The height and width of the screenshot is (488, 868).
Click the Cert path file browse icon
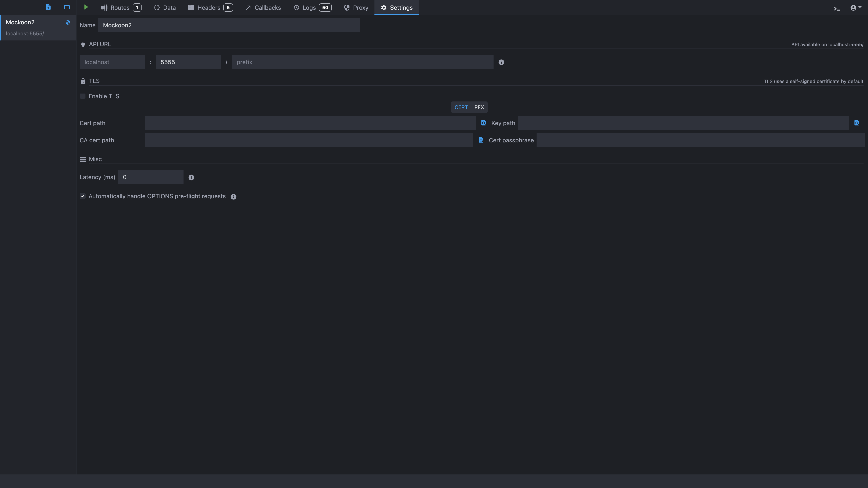click(x=484, y=123)
